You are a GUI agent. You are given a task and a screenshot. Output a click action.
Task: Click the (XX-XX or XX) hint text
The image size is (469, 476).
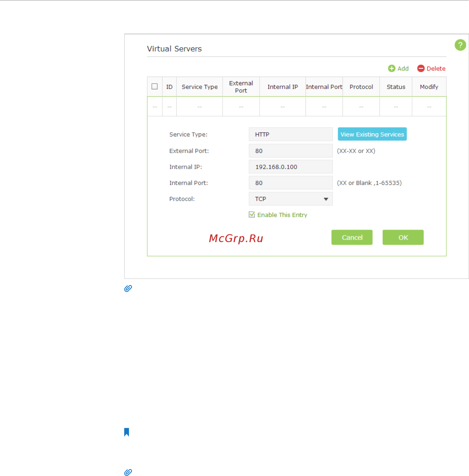coord(356,151)
